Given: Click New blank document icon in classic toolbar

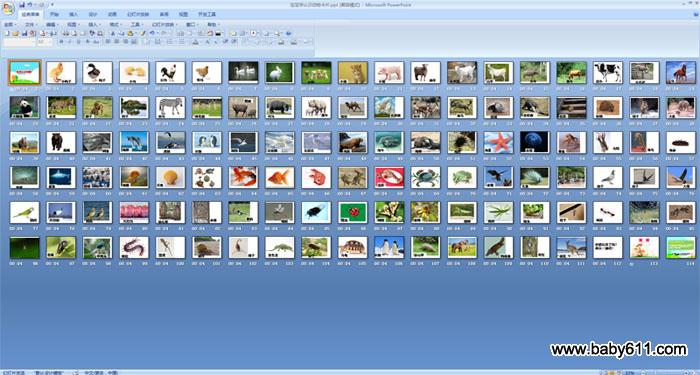Looking at the screenshot, I should [6, 33].
